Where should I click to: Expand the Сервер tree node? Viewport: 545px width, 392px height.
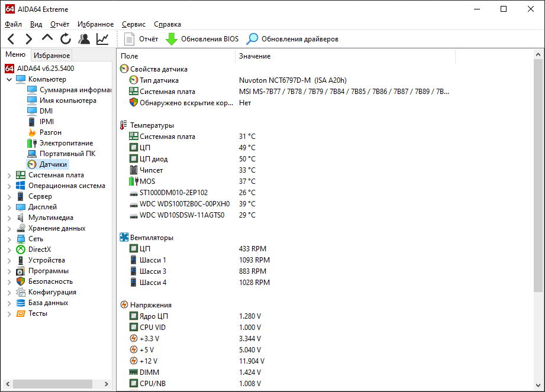tap(9, 197)
